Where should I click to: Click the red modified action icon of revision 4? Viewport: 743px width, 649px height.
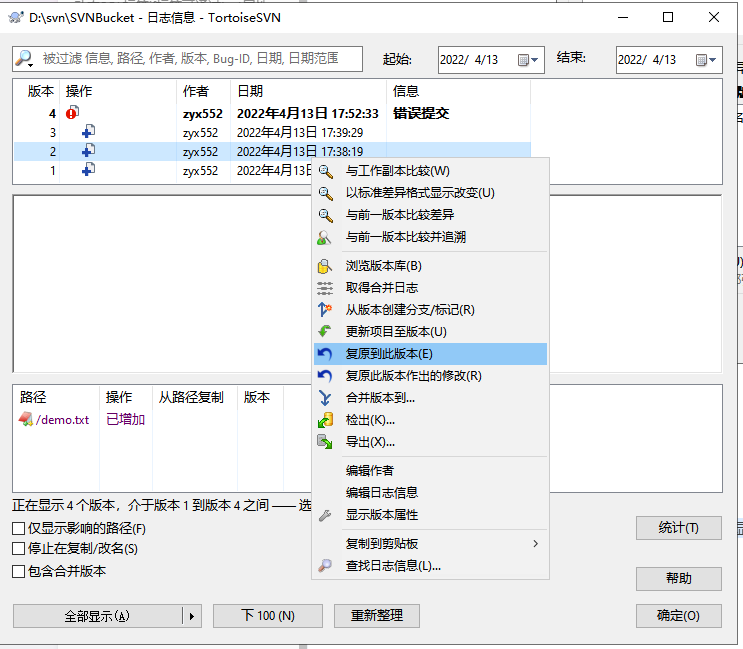pyautogui.click(x=72, y=113)
